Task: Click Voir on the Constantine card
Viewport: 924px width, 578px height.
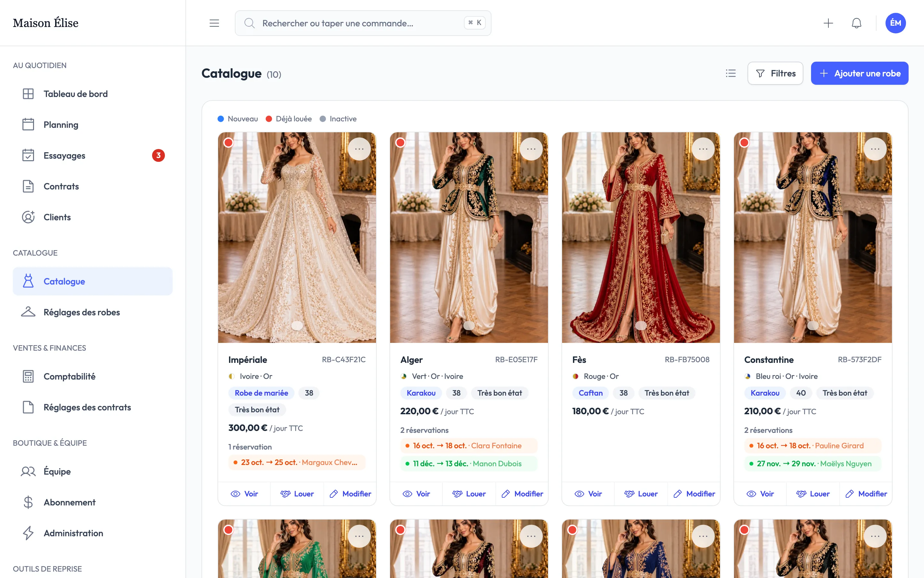Action: coord(760,494)
